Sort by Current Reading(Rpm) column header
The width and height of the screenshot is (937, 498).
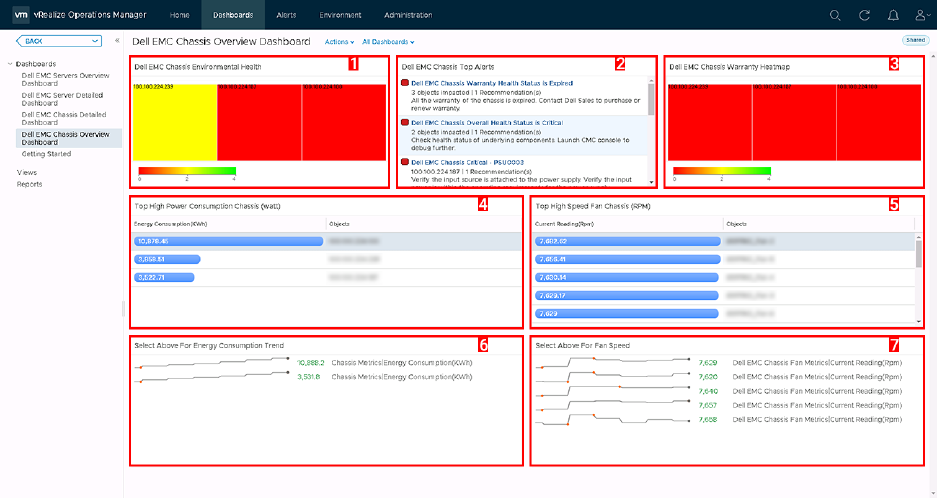(x=565, y=224)
